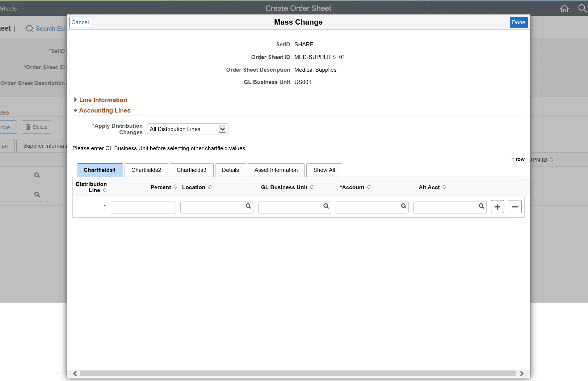Screen dimensions: 588x381
Task: Click Search Existing link in background
Action: click(46, 29)
